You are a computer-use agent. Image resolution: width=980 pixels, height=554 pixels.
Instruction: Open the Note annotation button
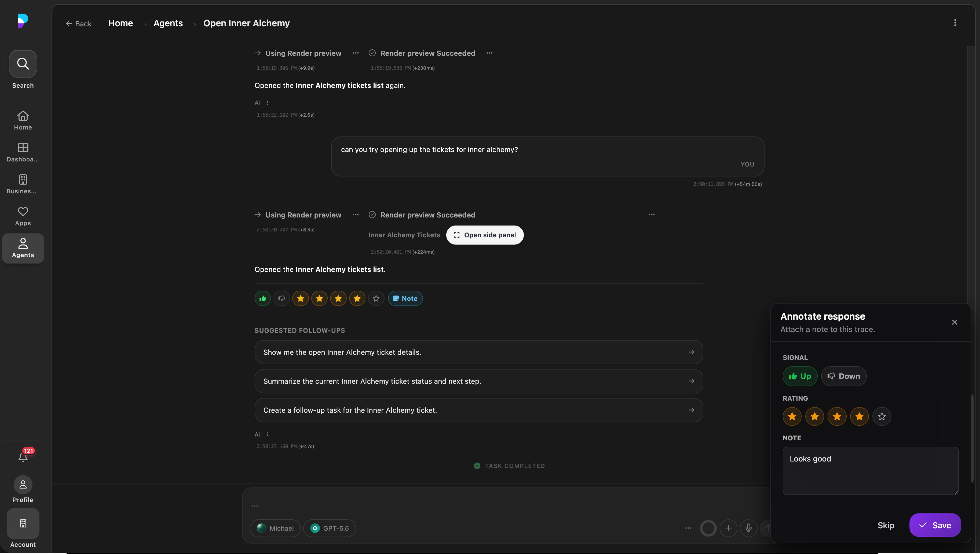pyautogui.click(x=405, y=298)
